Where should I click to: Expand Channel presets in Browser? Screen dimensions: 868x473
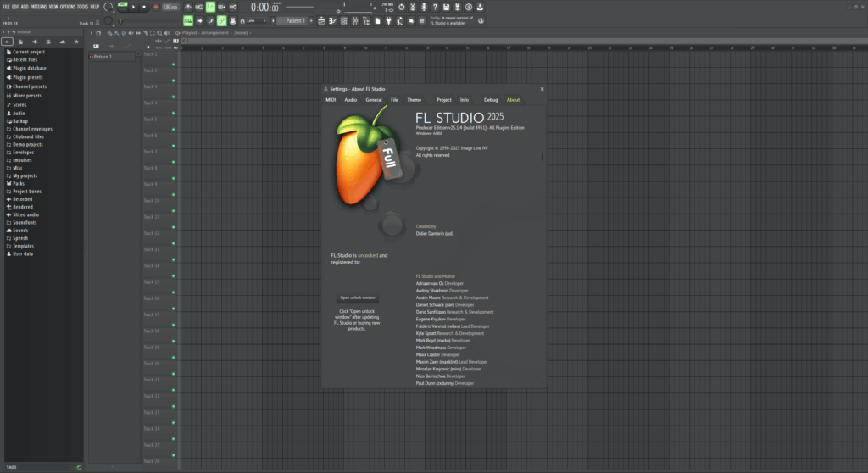[30, 86]
